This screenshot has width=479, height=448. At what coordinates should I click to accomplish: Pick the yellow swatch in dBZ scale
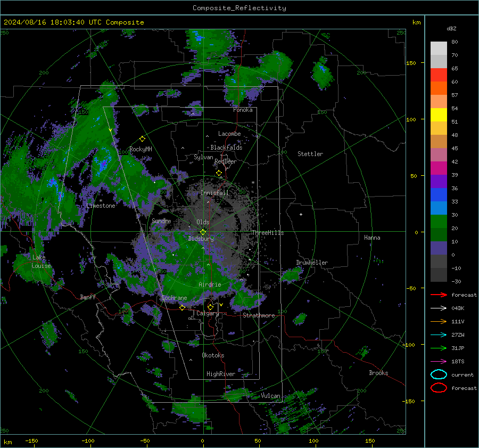pos(439,115)
